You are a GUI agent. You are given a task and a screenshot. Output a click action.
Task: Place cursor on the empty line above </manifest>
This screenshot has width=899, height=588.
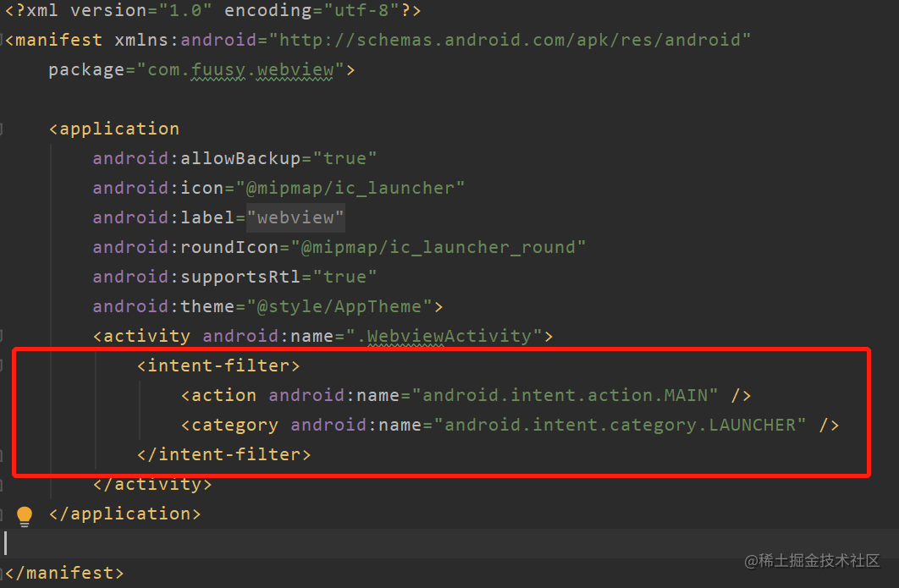point(449,543)
